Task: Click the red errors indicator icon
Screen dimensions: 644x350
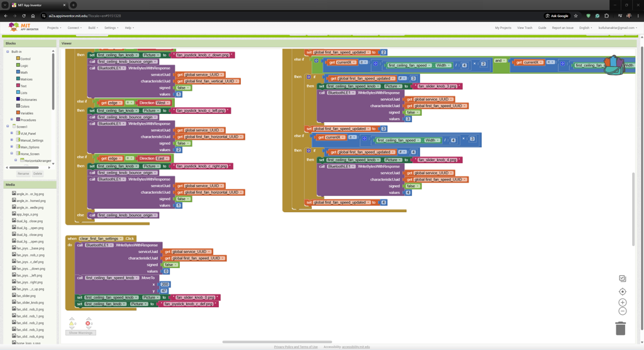Action: click(x=88, y=324)
